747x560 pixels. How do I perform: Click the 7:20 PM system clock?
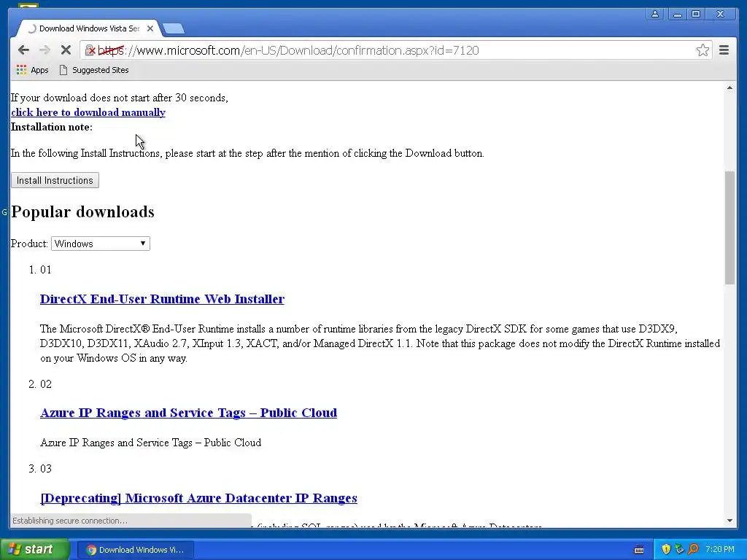(x=720, y=550)
